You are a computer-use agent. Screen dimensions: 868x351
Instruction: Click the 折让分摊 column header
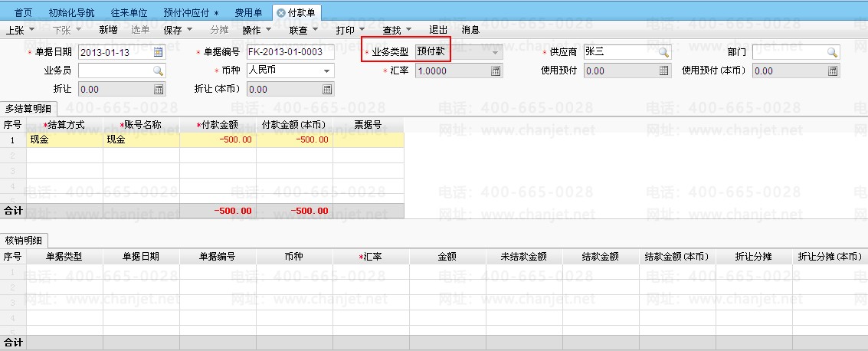[753, 257]
